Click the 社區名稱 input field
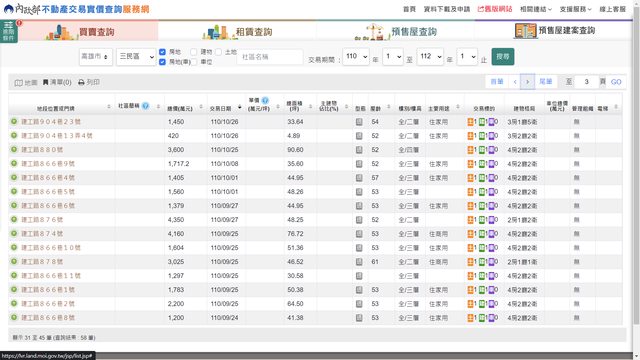 click(x=270, y=57)
